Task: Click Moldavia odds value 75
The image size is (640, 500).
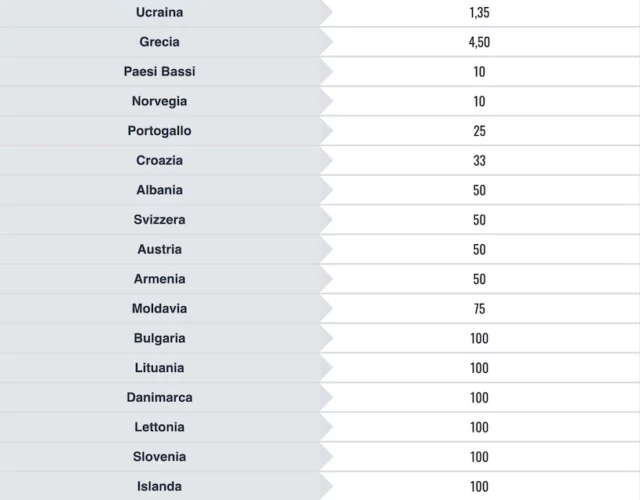Action: click(x=479, y=309)
